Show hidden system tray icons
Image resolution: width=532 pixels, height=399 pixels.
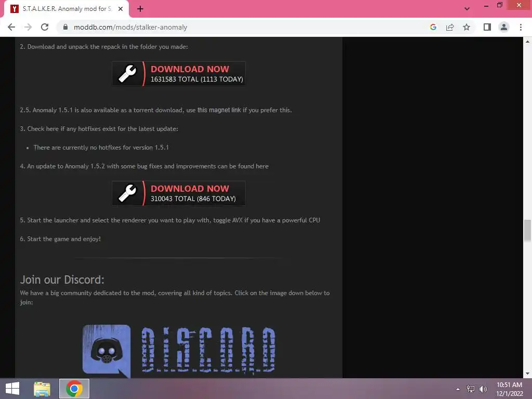pyautogui.click(x=458, y=389)
